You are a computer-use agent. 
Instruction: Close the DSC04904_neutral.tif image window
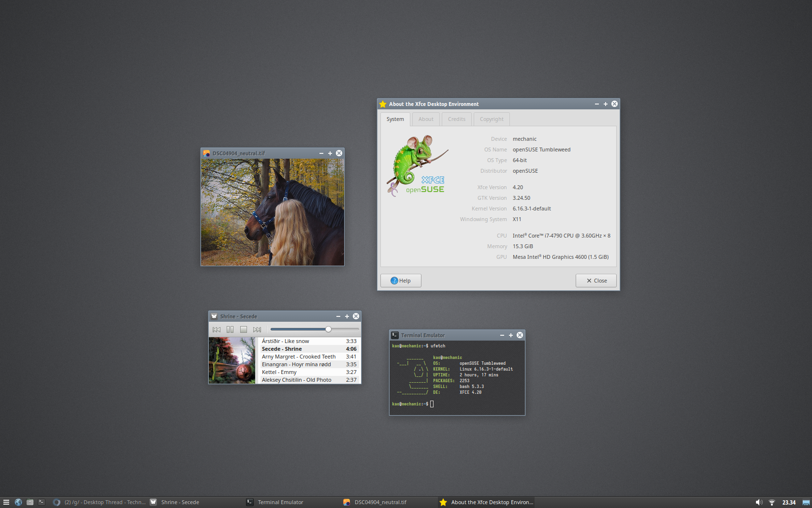point(339,153)
